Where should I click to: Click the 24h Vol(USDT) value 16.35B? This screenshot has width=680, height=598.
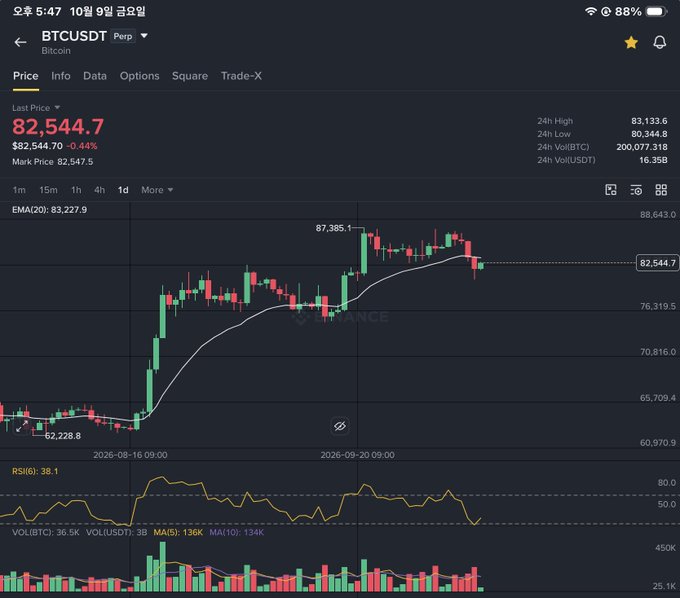(653, 160)
